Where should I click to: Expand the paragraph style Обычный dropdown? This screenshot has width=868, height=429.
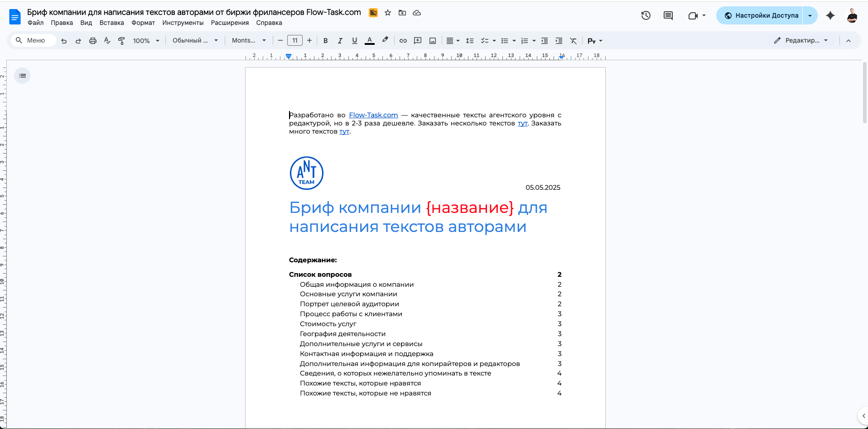click(195, 41)
